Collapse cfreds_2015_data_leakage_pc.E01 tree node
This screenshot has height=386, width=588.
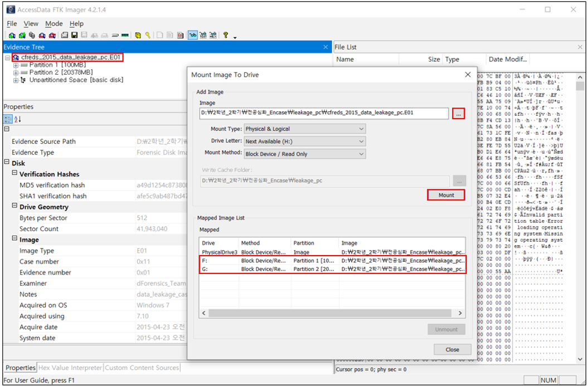[x=7, y=58]
